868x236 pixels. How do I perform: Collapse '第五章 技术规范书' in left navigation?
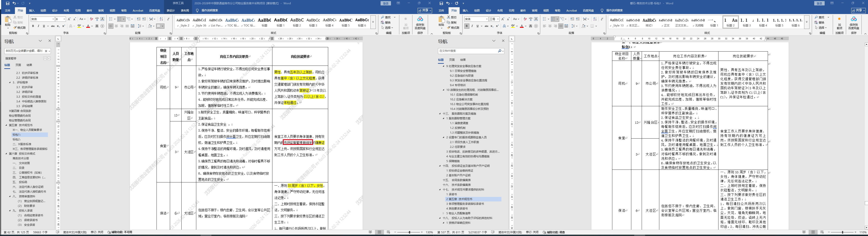tap(6, 125)
